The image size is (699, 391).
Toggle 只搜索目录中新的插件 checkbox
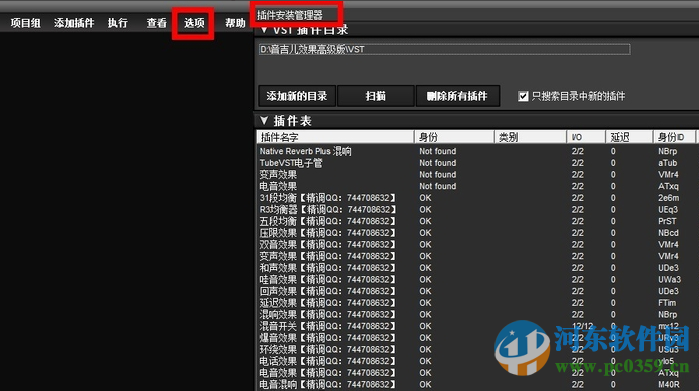click(523, 96)
